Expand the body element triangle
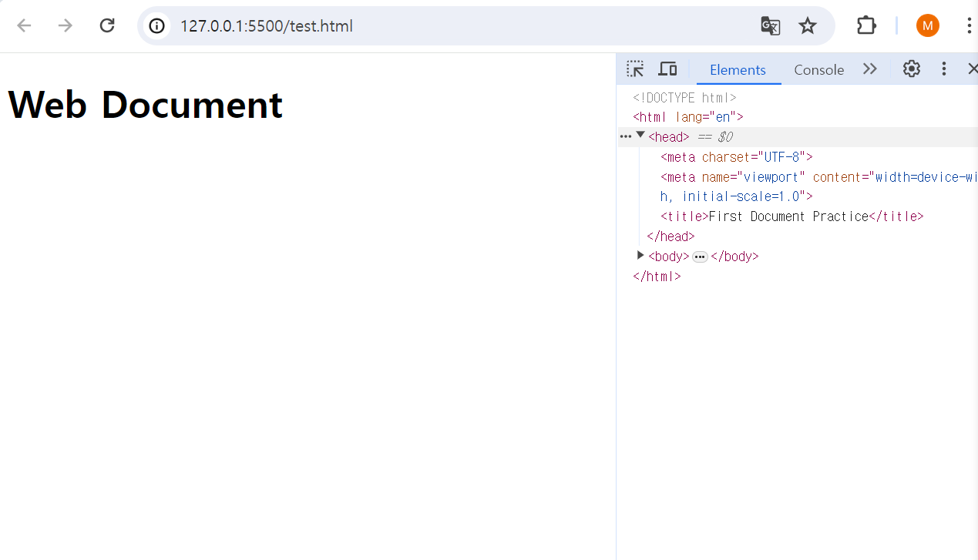 pyautogui.click(x=640, y=256)
